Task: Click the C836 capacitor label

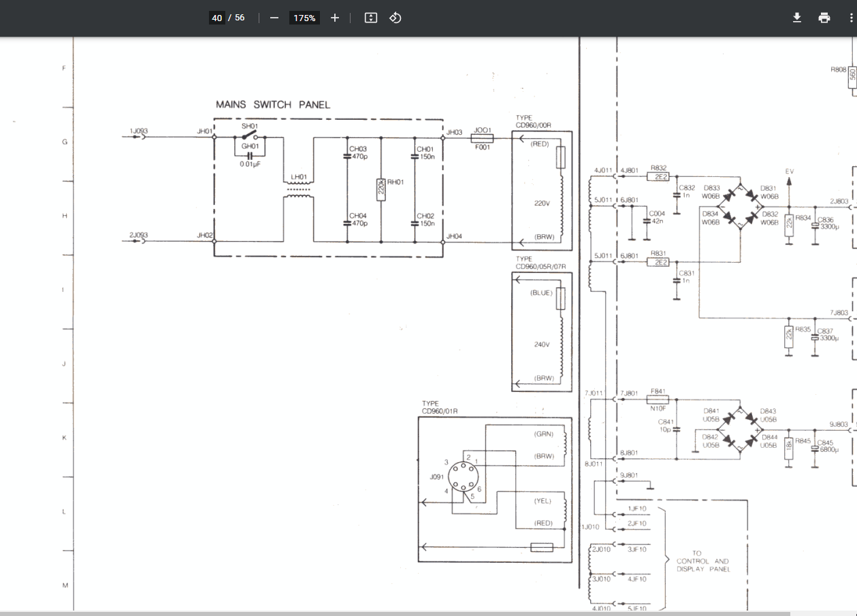Action: [826, 219]
